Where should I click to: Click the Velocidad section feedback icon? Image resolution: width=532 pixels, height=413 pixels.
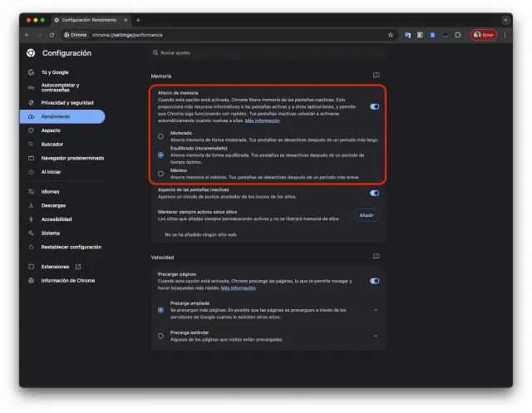point(376,257)
